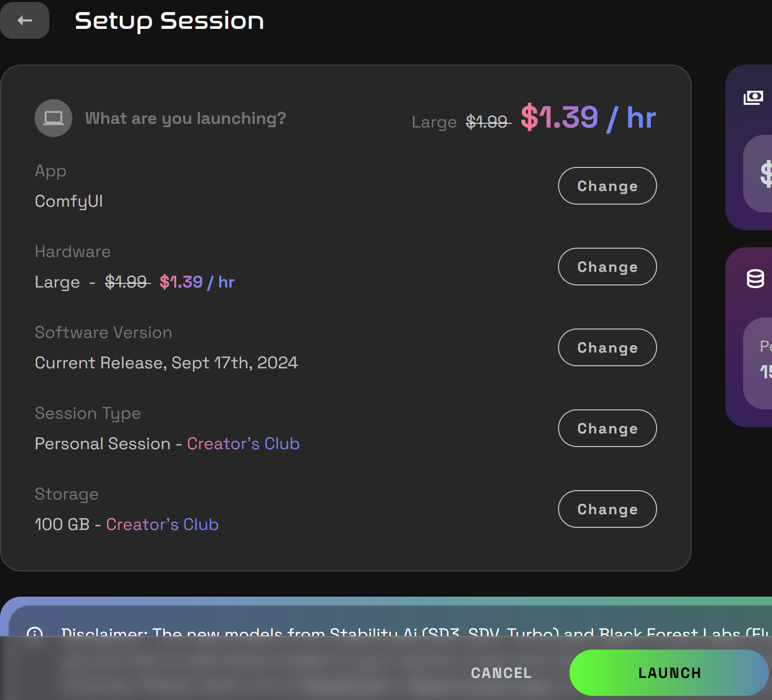Select the Setup Session title
Viewport: 772px width, 700px height.
click(x=169, y=21)
